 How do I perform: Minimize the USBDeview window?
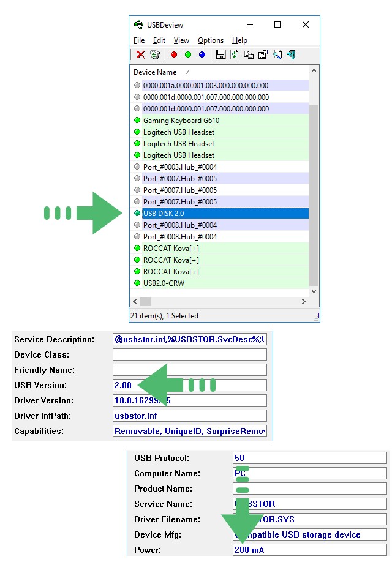tap(250, 24)
